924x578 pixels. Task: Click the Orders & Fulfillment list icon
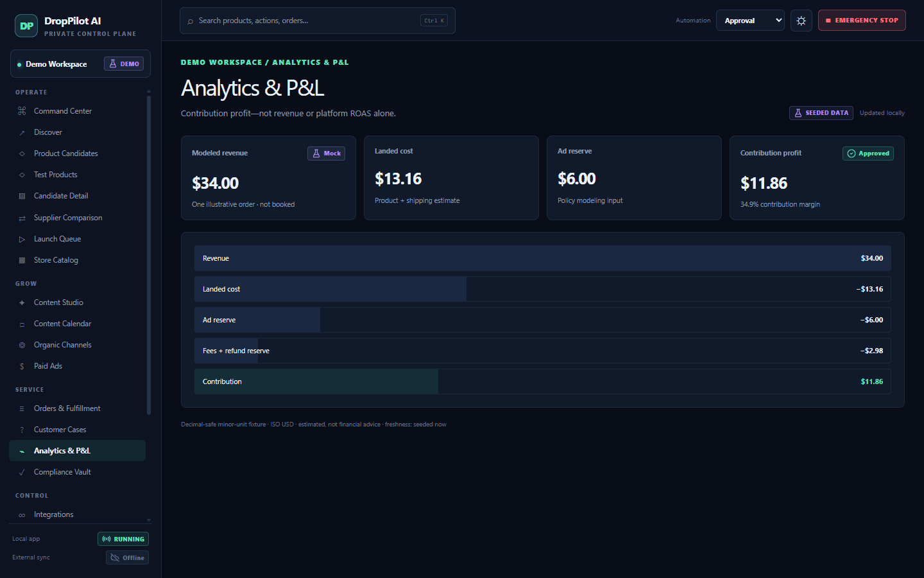tap(22, 408)
